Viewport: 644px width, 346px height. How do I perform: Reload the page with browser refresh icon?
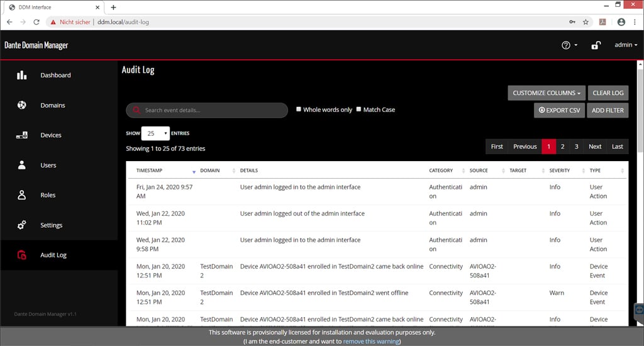tap(36, 22)
